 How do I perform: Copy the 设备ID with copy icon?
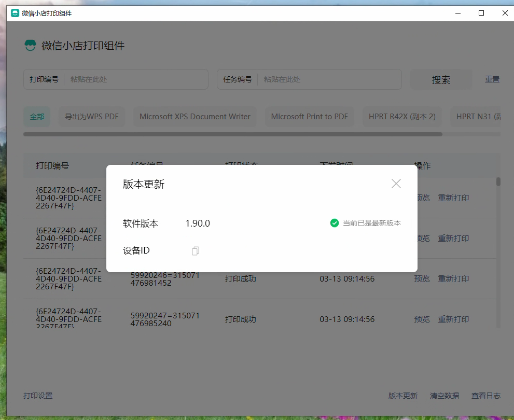coord(196,251)
